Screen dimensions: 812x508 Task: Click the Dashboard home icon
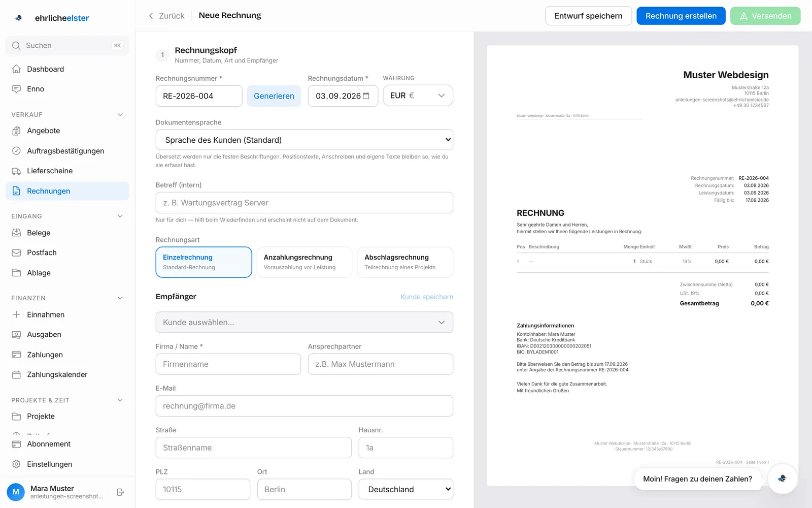point(16,69)
